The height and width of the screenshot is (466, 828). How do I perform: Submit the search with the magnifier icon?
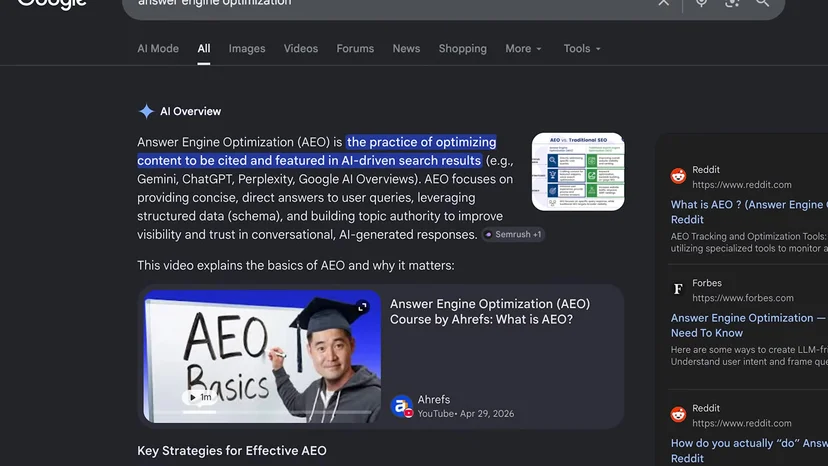(x=762, y=2)
